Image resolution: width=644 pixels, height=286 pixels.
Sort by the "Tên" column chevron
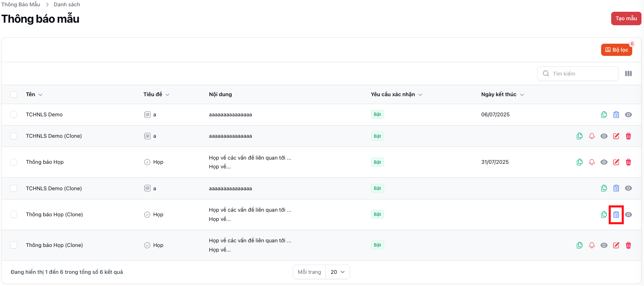[40, 94]
